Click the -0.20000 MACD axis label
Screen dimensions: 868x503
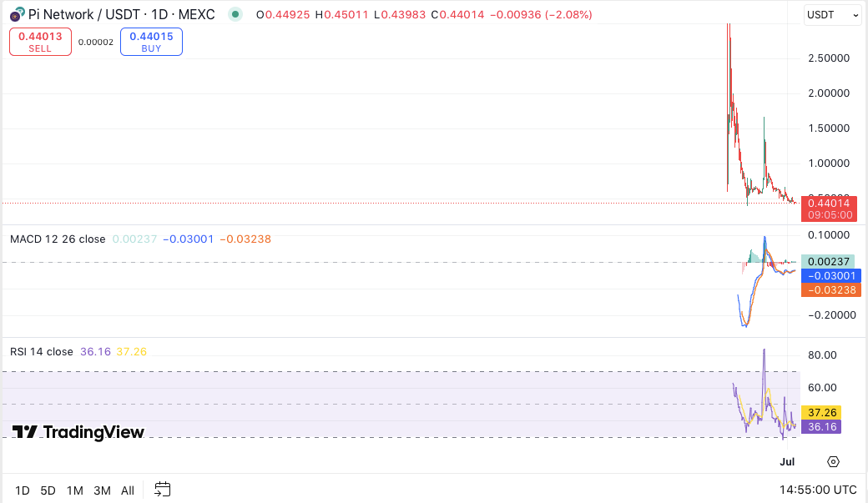pyautogui.click(x=832, y=314)
